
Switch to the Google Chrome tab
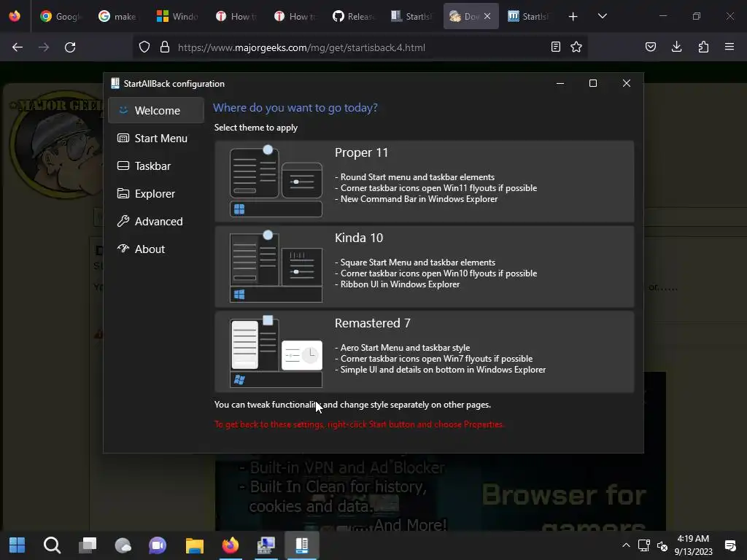(61, 17)
